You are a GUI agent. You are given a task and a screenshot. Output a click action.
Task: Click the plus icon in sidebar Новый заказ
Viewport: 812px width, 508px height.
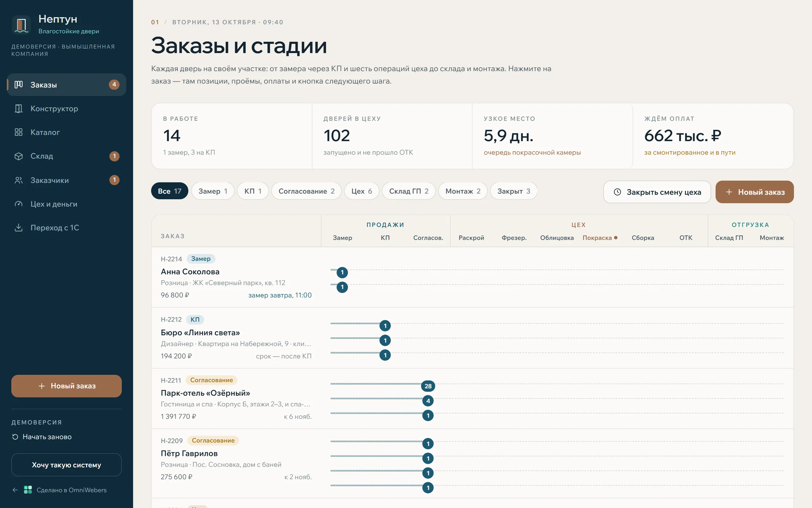(x=42, y=386)
